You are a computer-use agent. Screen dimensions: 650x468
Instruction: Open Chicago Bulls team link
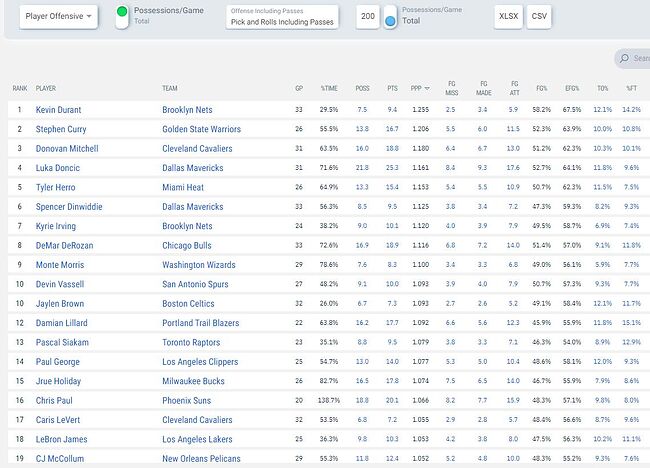coord(187,245)
